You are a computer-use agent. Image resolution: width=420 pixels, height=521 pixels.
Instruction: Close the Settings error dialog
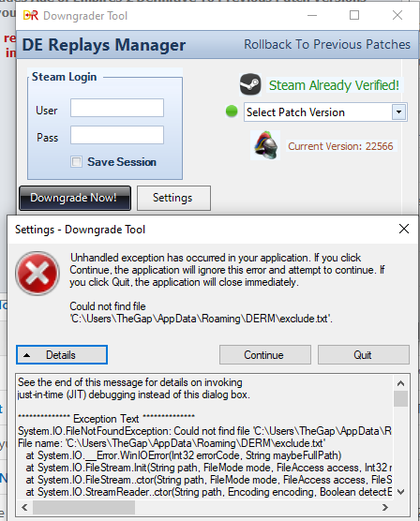pyautogui.click(x=404, y=229)
